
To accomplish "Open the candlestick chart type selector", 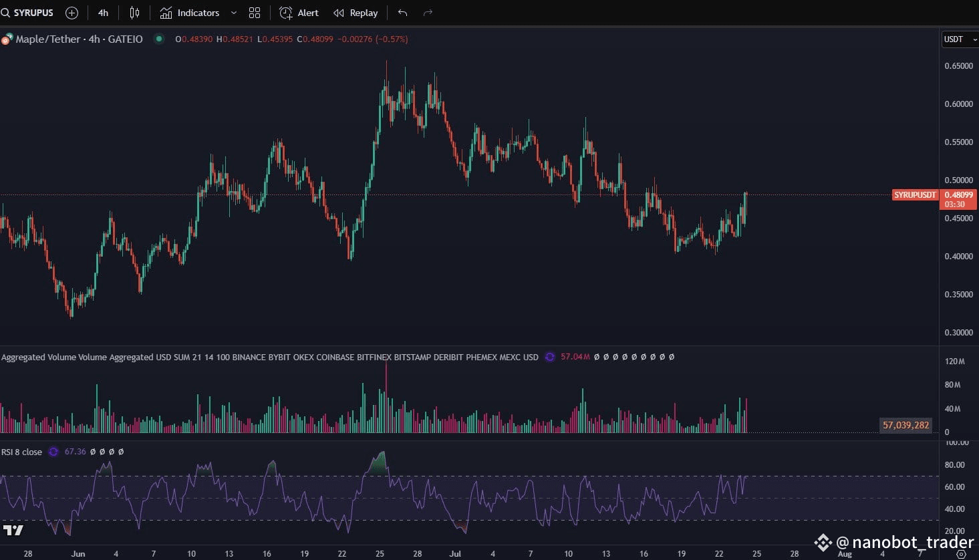I will [134, 13].
